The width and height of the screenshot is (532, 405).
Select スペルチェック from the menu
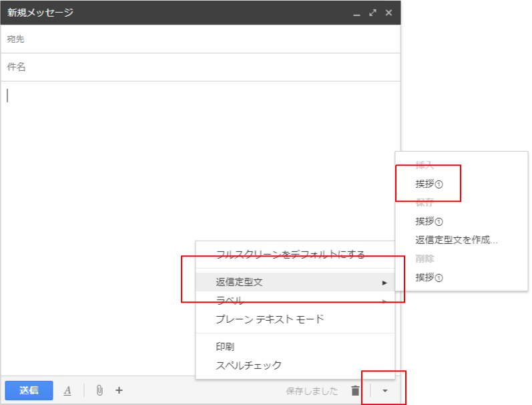click(248, 365)
